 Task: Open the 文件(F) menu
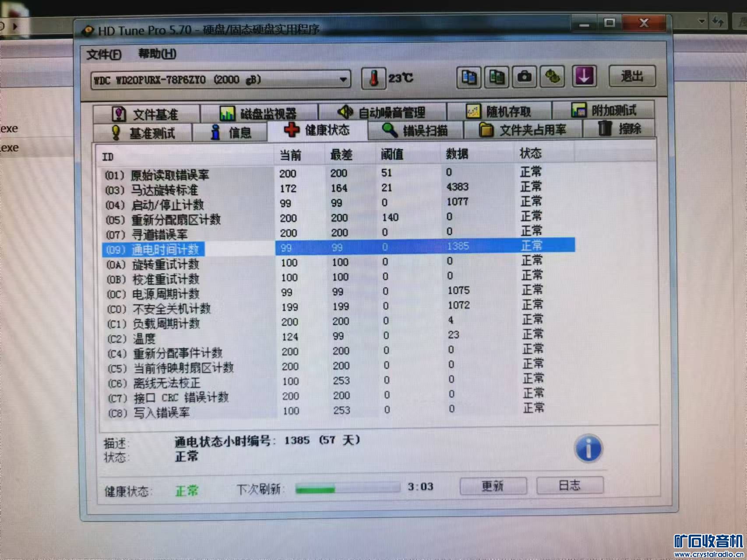[x=104, y=54]
